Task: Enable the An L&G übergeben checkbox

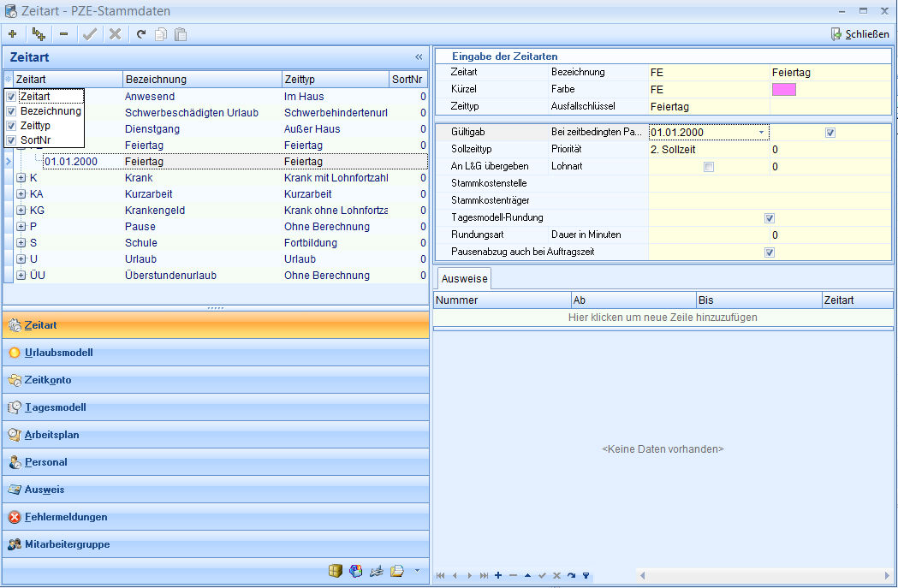Action: point(708,167)
